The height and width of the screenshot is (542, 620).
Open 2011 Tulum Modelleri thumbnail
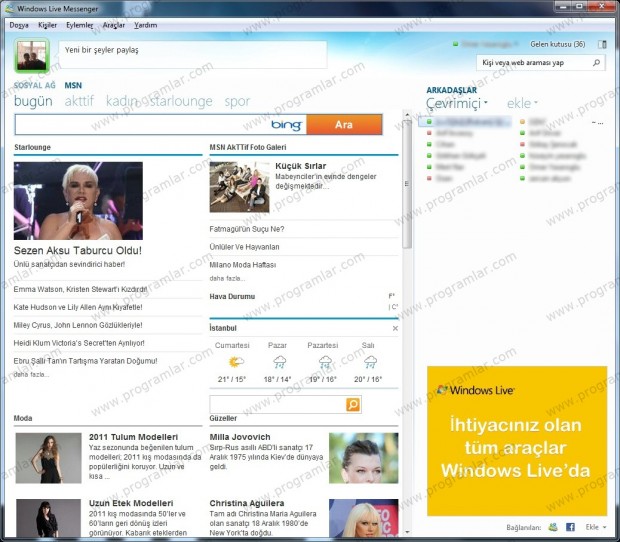click(49, 458)
